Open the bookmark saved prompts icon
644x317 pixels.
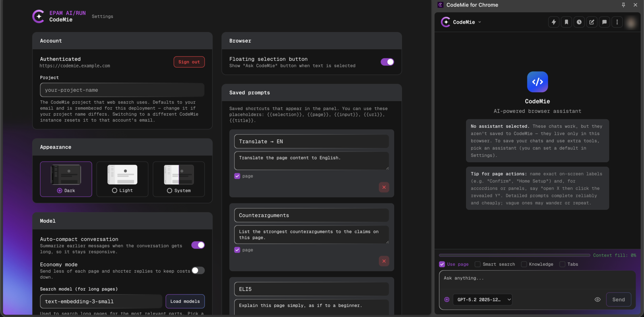(566, 22)
